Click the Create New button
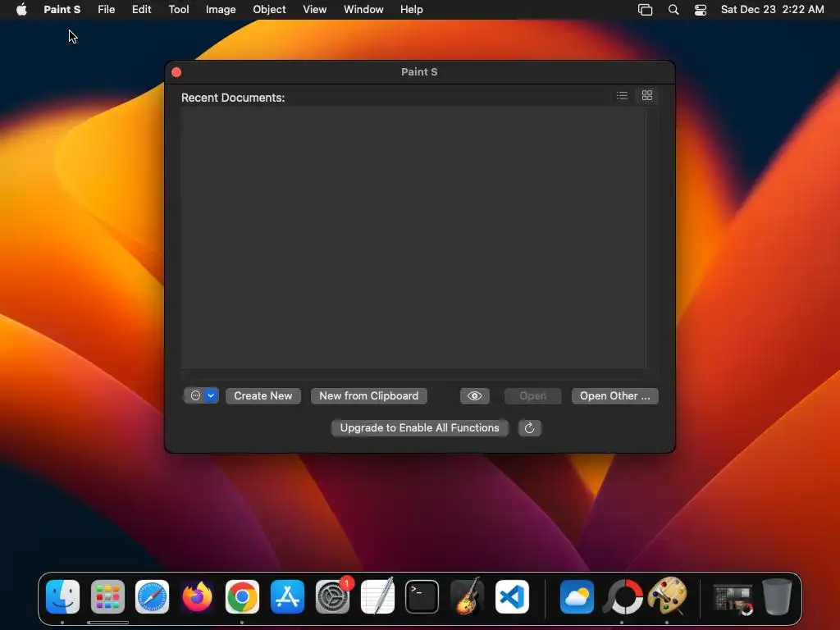The width and height of the screenshot is (840, 630). [263, 396]
